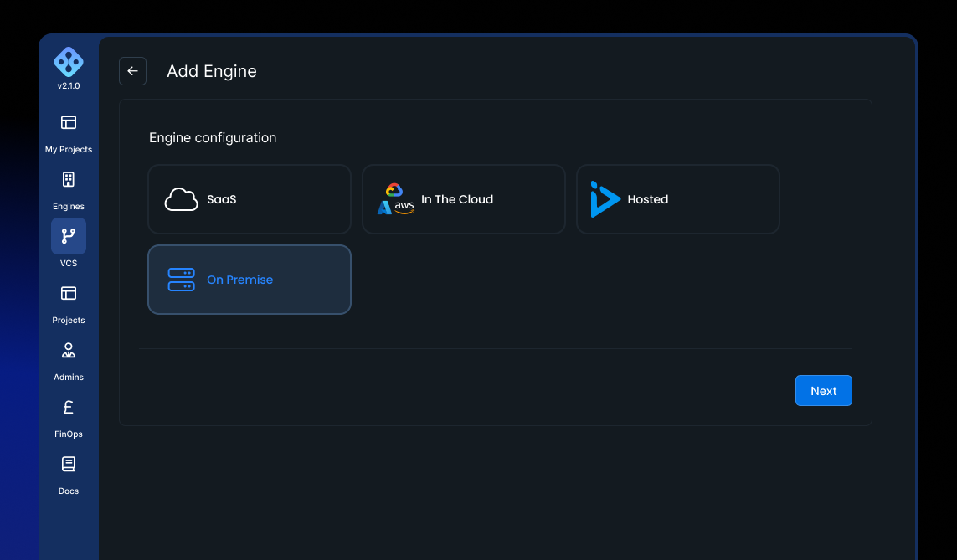
Task: Open the Docs book icon
Action: tap(69, 465)
